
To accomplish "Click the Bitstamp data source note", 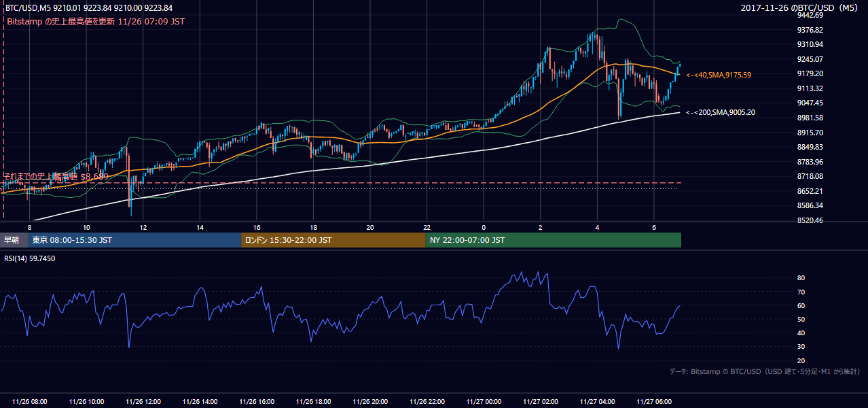I will (x=765, y=371).
